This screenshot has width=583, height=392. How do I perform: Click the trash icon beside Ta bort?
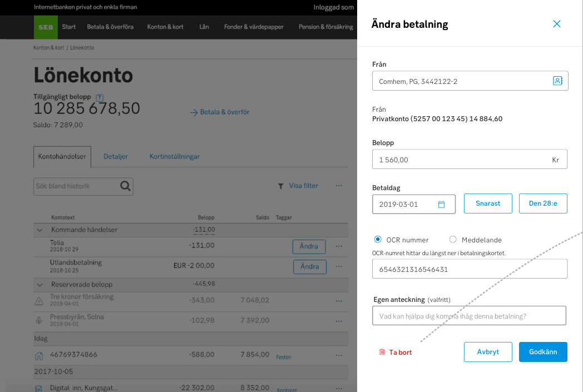pos(382,352)
